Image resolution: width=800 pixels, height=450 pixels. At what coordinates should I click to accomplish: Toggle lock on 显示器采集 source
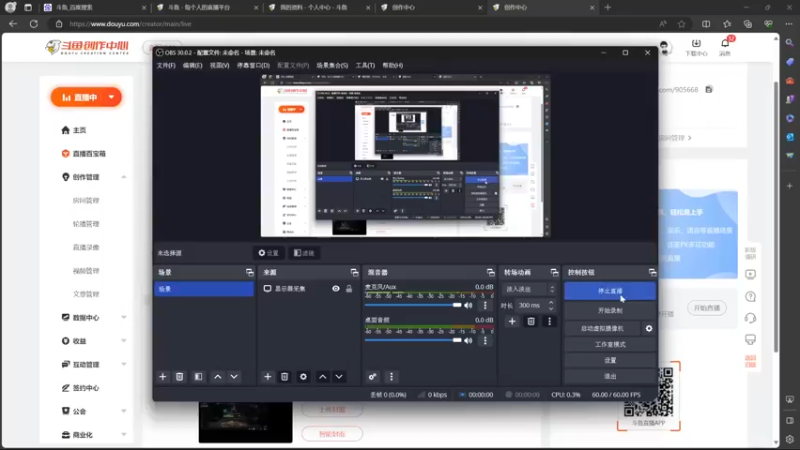point(349,289)
